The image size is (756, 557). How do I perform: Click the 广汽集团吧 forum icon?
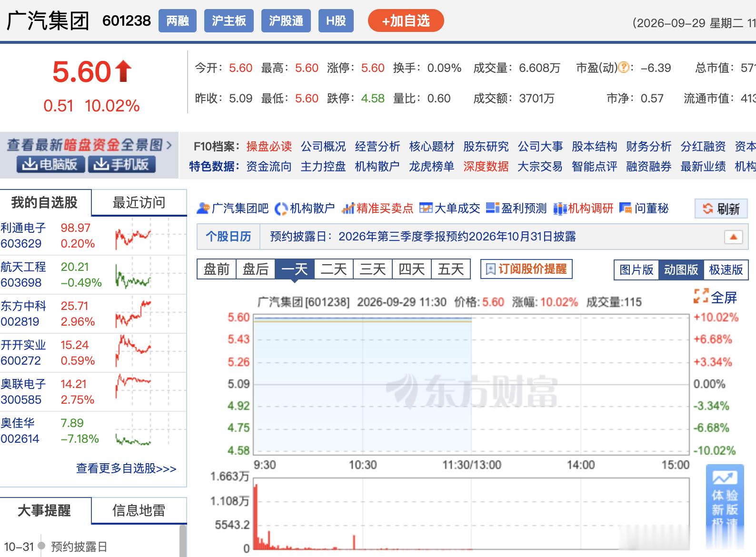tap(203, 209)
